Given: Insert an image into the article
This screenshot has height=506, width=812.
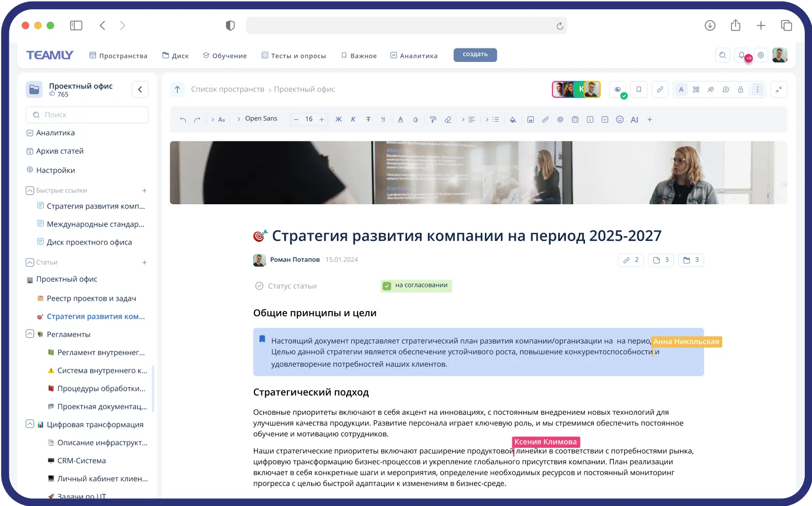Looking at the screenshot, I should (530, 120).
